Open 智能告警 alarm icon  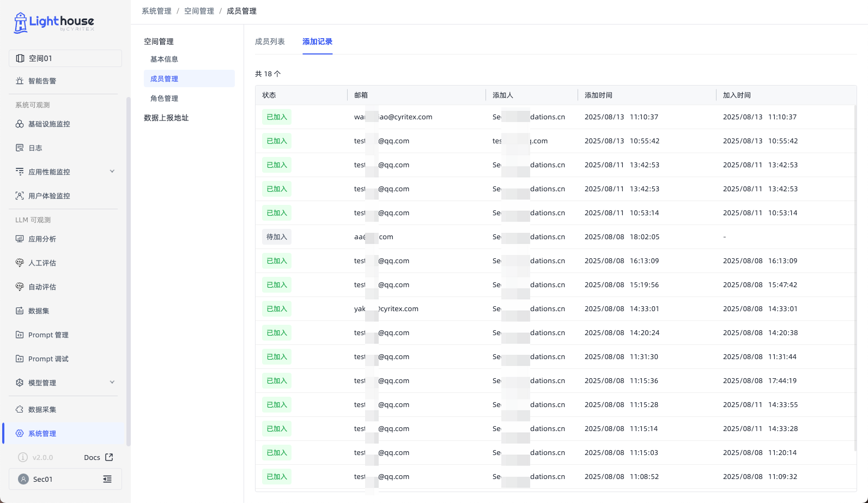[x=20, y=81]
